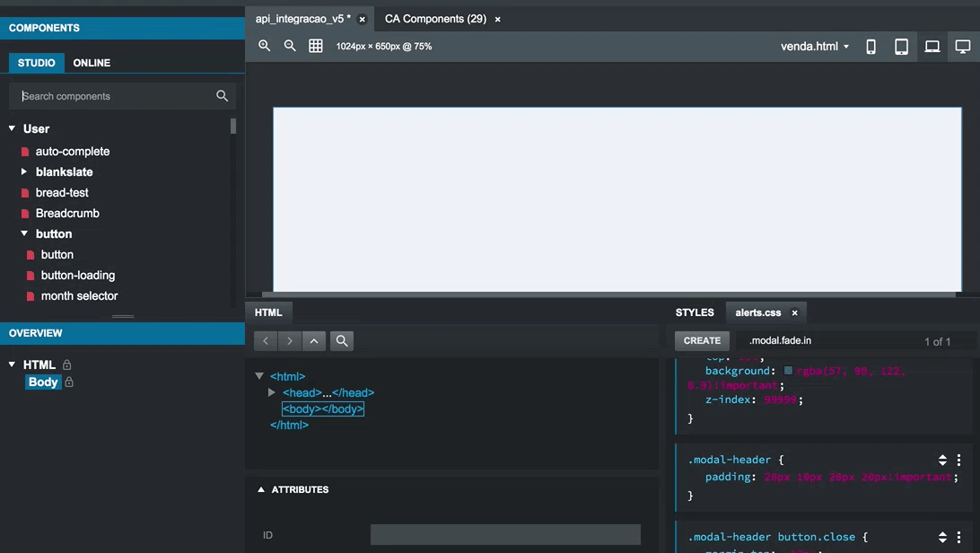Click the search components magnifier icon
This screenshot has width=980, height=553.
click(222, 95)
